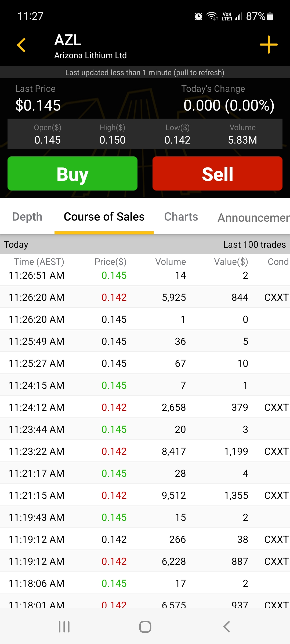Select the 11:26:51 AM trade row
The image size is (290, 644).
(145, 275)
